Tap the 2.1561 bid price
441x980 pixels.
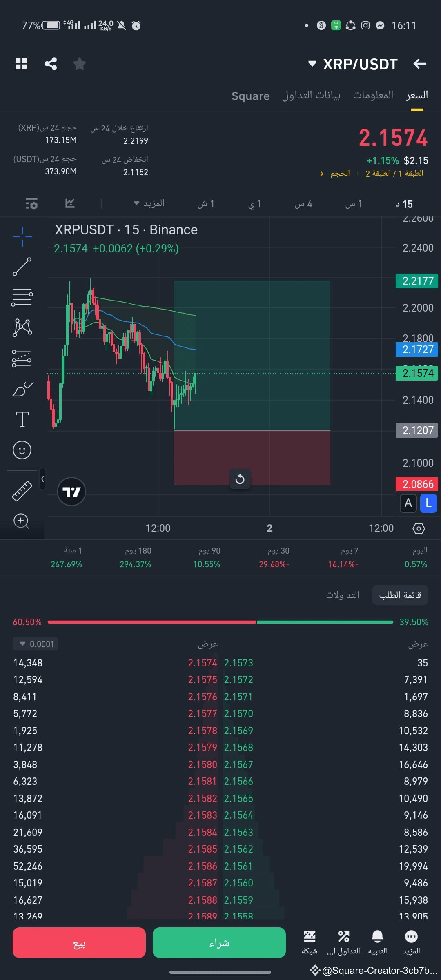(x=238, y=866)
